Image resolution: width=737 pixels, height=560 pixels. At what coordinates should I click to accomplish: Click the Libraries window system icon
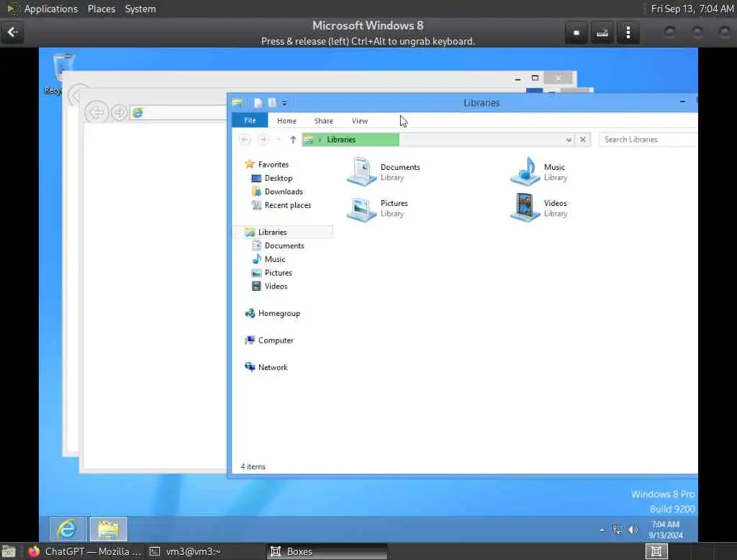point(238,103)
